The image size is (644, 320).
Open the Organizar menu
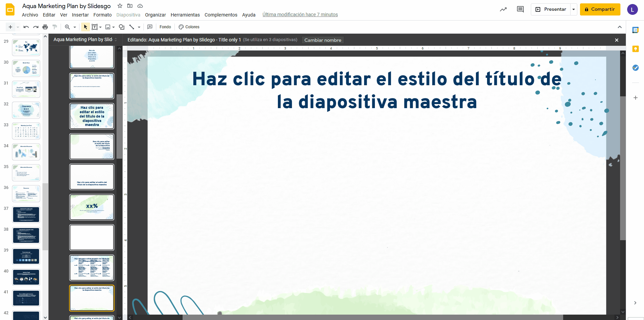pos(156,15)
